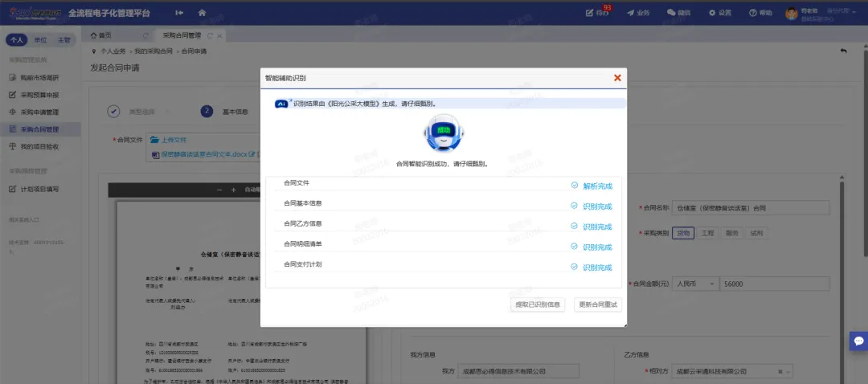Click 识别完成 status for 合同乙方信息
The image size is (868, 384).
click(x=597, y=227)
